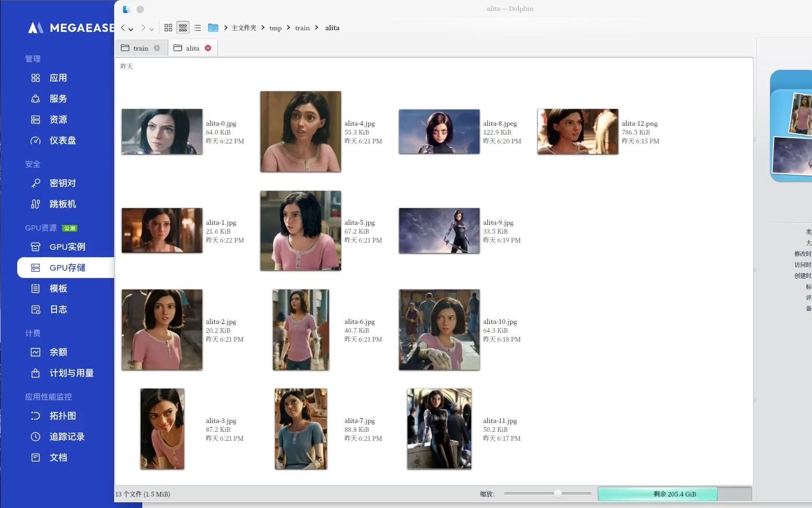The image size is (812, 508).
Task: Click the alita-8.jpeg file name label
Action: (x=500, y=124)
